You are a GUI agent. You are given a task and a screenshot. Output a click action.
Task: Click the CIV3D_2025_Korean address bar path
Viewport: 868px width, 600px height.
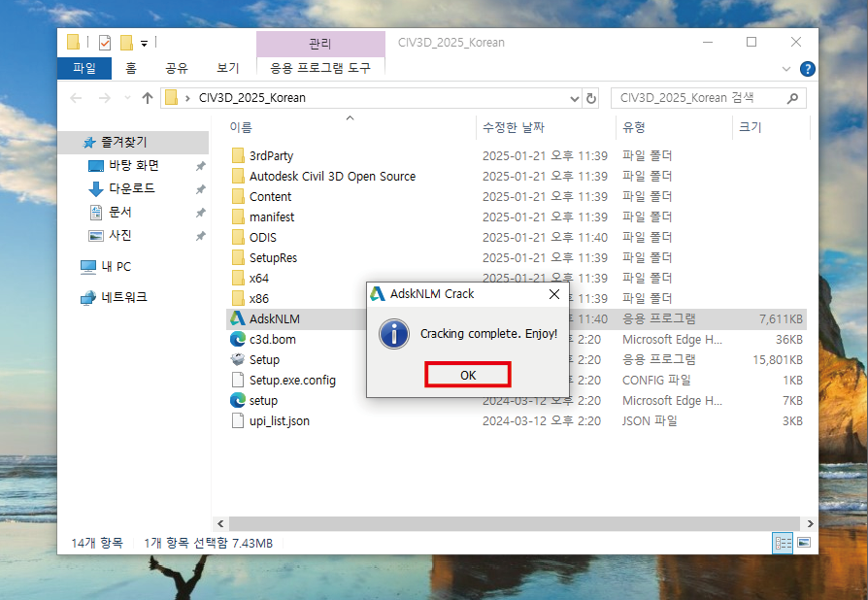251,98
